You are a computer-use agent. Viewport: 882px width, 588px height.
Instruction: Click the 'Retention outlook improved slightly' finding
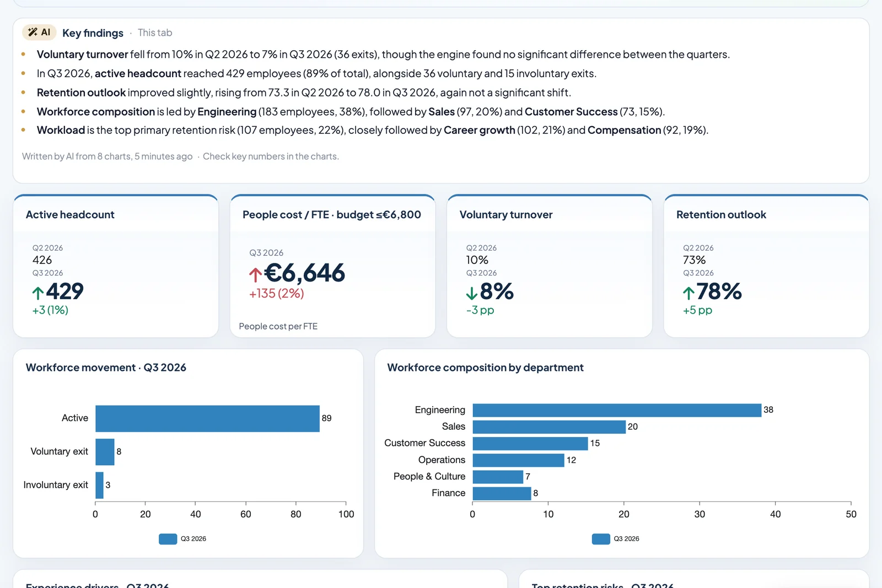click(304, 93)
